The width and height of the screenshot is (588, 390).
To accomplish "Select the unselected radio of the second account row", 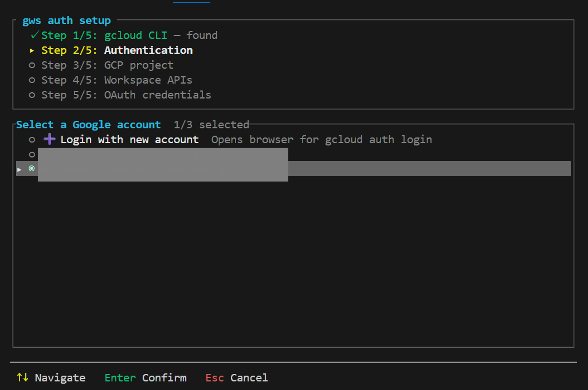I will coord(32,155).
